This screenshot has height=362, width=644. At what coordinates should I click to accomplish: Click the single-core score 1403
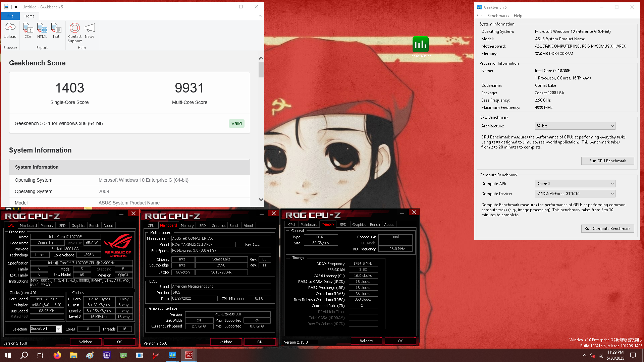69,88
